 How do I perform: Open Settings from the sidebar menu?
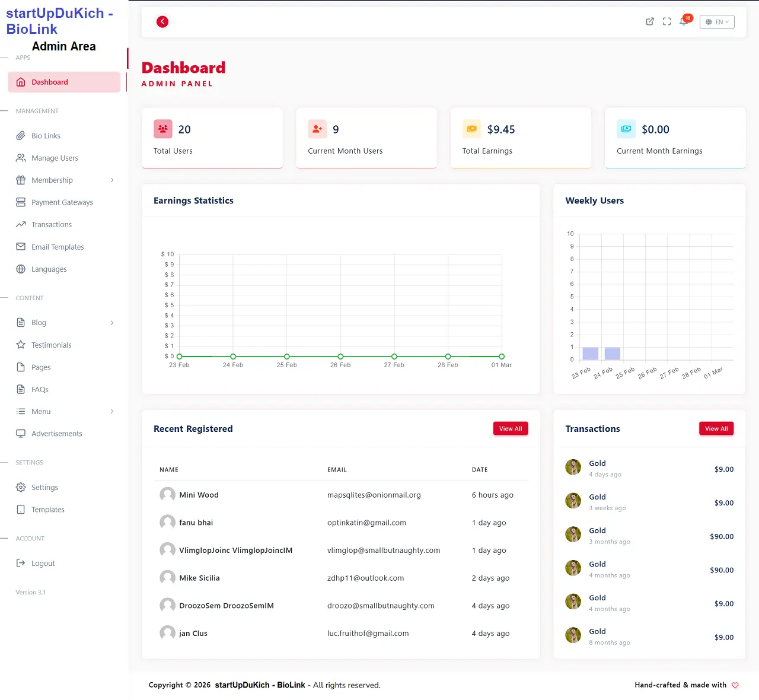tap(44, 487)
